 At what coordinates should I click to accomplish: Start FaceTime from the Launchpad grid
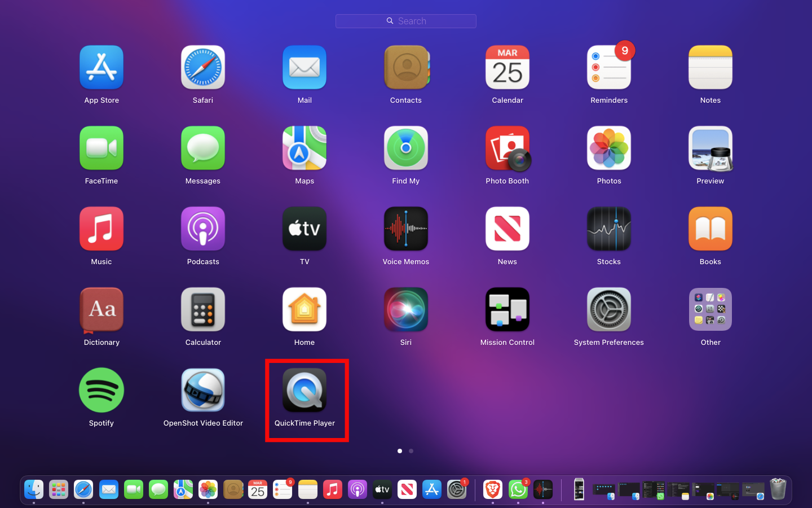[x=101, y=148]
